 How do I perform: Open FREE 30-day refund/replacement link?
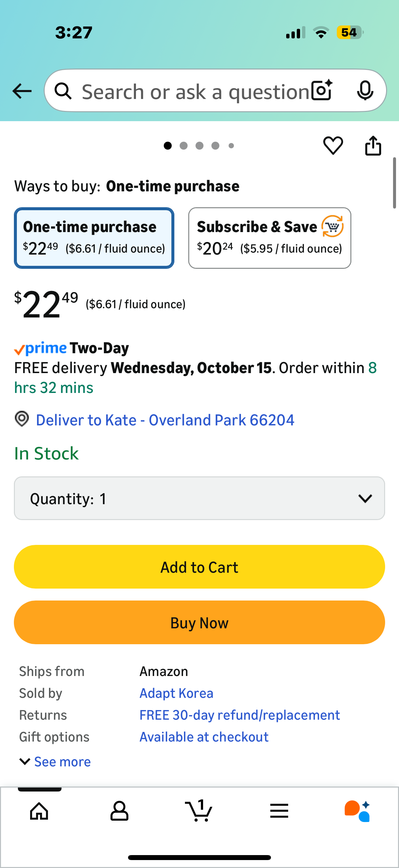pos(240,715)
